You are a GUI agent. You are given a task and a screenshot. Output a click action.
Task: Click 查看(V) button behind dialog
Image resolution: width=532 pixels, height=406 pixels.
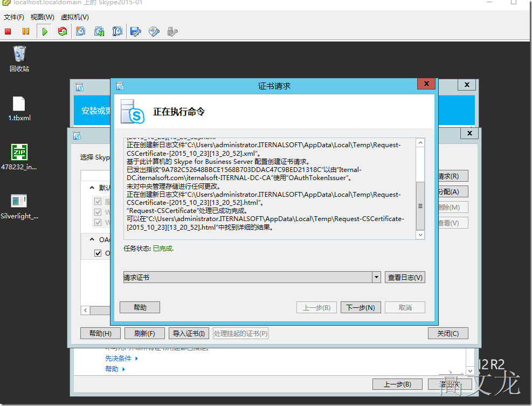pyautogui.click(x=453, y=223)
